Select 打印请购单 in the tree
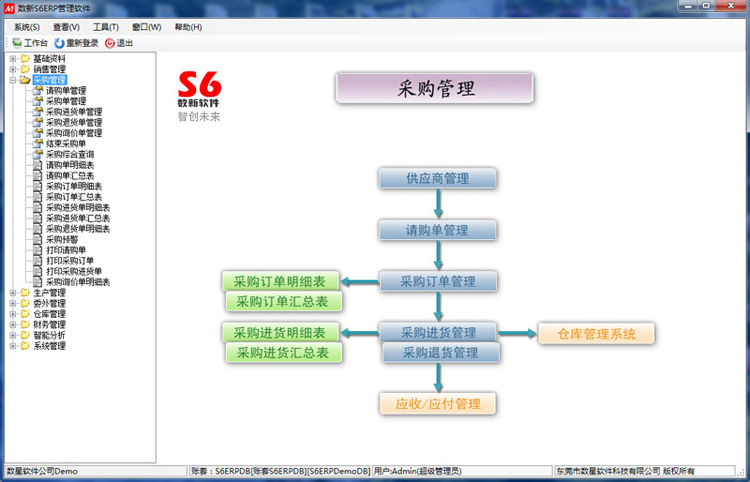 point(66,250)
